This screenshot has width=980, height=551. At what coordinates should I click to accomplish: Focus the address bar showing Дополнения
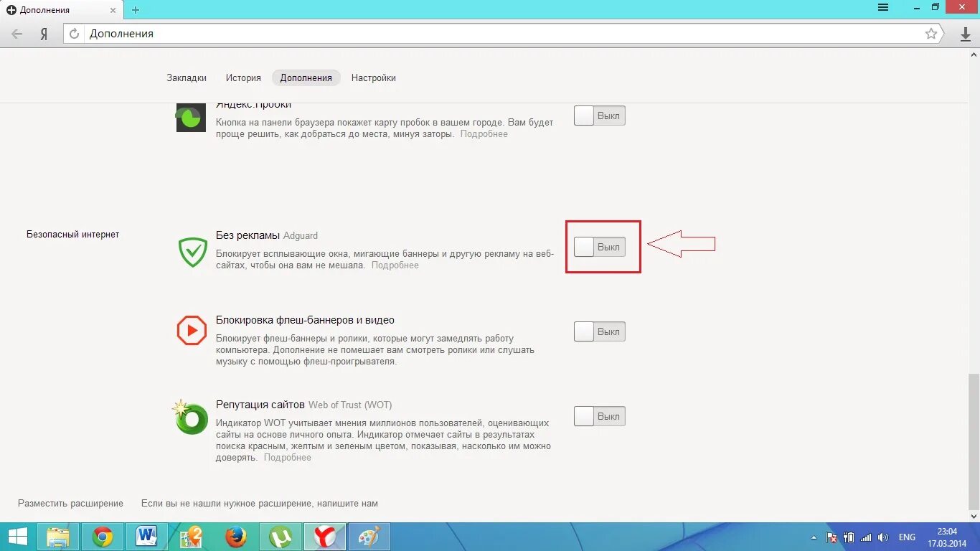pyautogui.click(x=502, y=34)
